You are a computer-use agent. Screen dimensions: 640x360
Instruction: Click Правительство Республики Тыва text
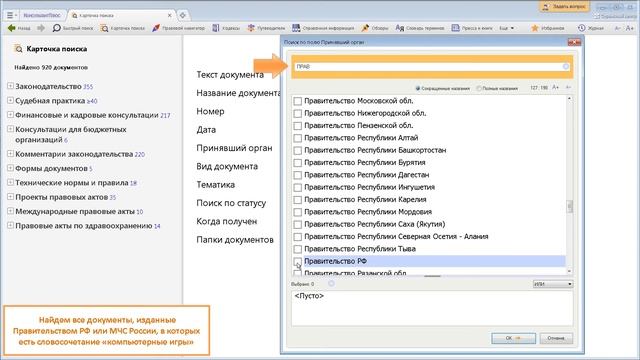coord(360,249)
